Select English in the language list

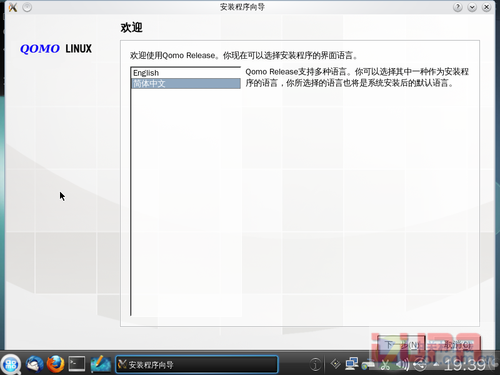tap(186, 73)
